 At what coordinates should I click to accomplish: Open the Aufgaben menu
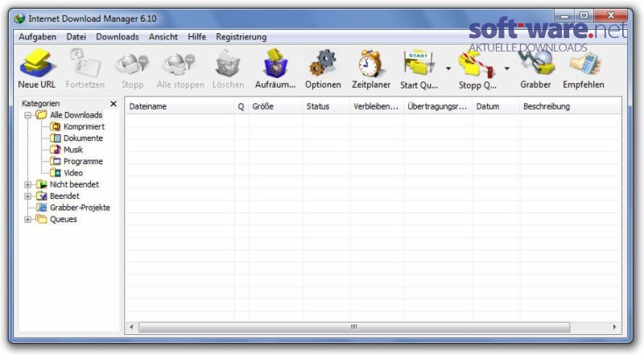(x=37, y=36)
